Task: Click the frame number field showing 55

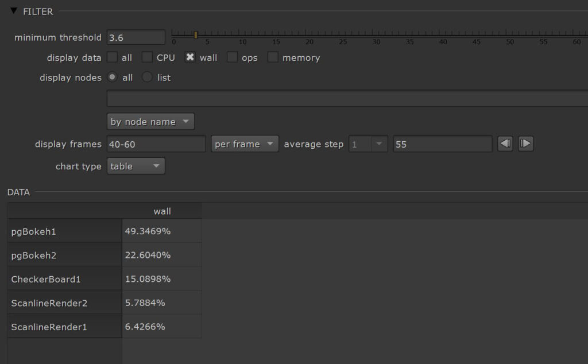Action: [x=443, y=144]
